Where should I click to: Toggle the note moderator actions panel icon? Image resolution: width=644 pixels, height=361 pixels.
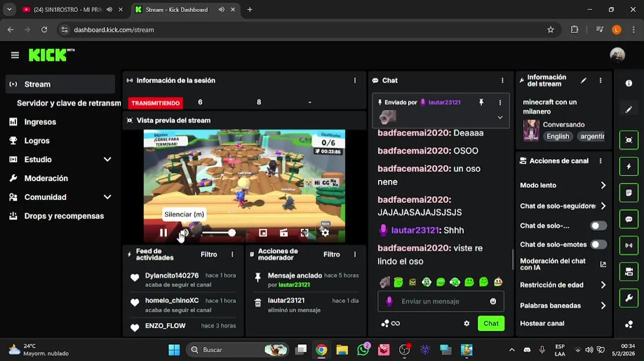coord(629,193)
